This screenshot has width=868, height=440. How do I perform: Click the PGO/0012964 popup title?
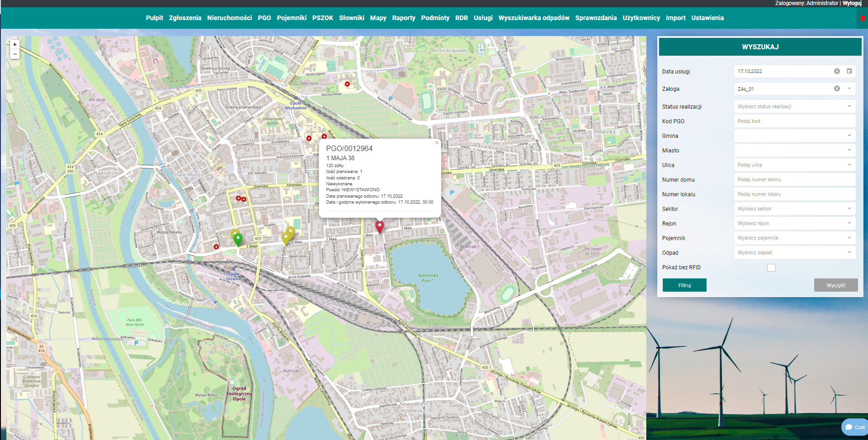pos(349,148)
